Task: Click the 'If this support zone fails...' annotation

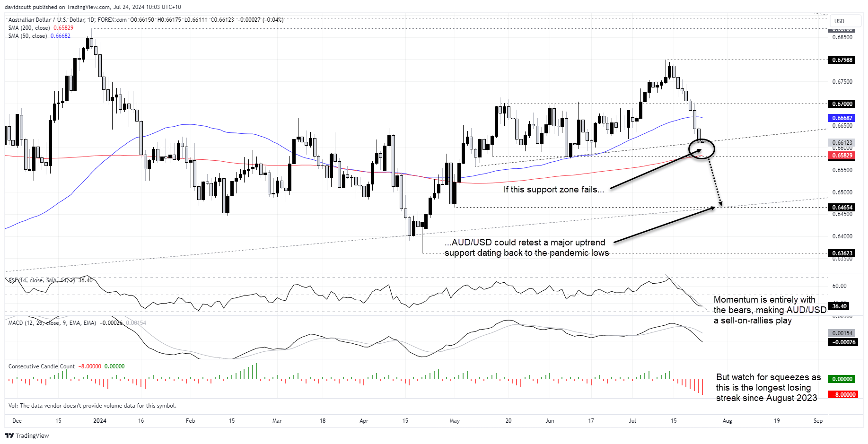Action: [x=553, y=190]
